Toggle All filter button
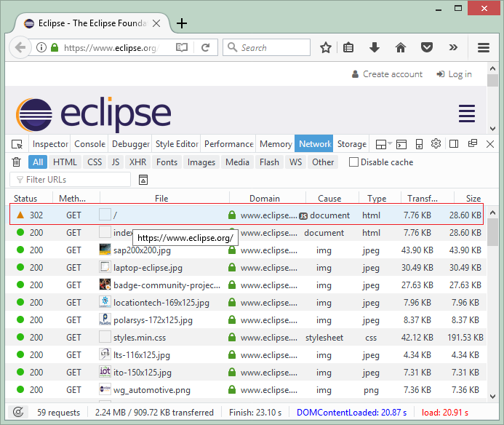The width and height of the screenshot is (504, 425). [x=38, y=162]
